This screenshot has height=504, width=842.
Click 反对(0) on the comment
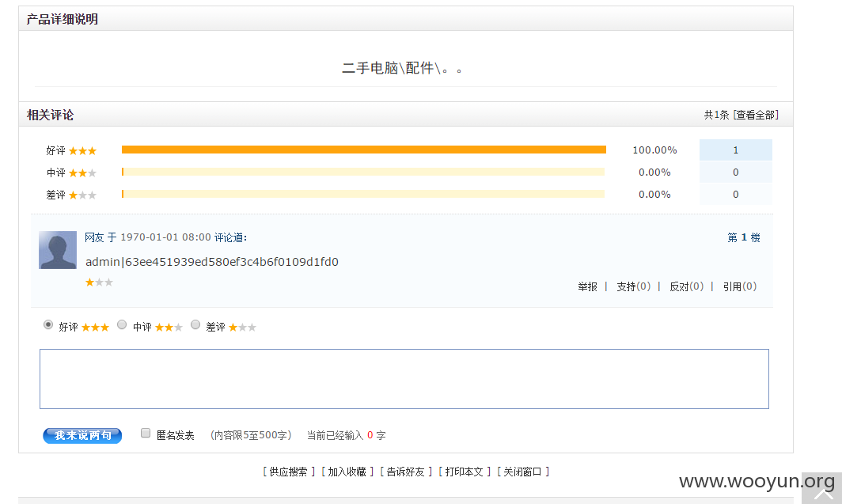[686, 286]
